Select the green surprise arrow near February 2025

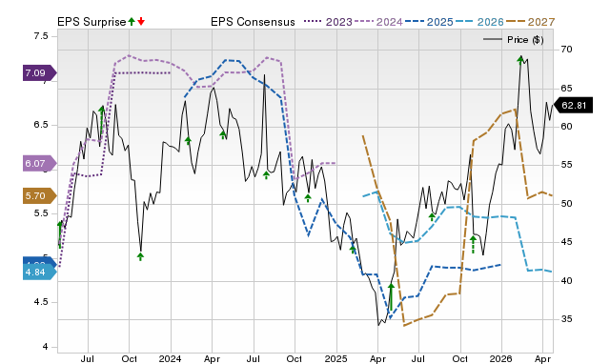tap(353, 250)
